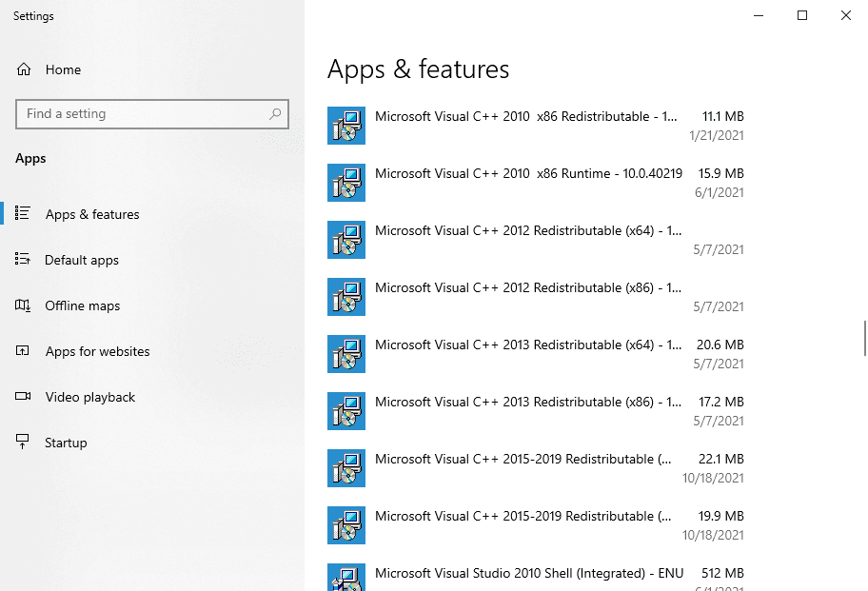Maximize the Settings window

[x=802, y=15]
